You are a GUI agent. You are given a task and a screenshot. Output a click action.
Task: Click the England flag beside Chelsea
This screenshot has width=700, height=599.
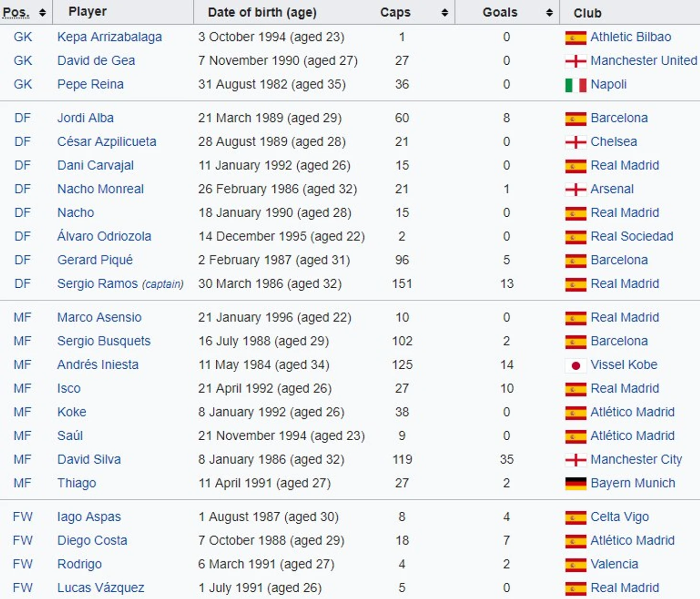575,142
